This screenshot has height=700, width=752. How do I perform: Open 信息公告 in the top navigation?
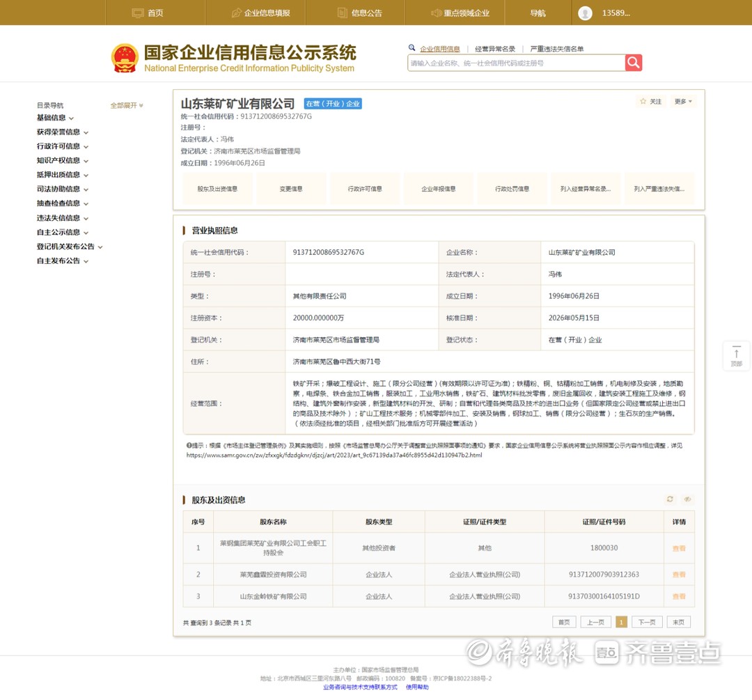(x=360, y=13)
